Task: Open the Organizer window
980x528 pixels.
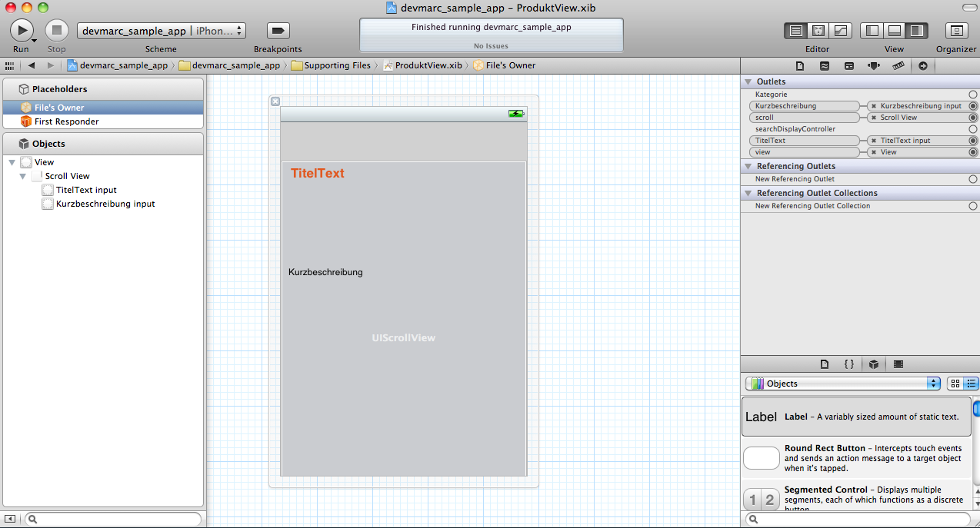Action: pos(956,31)
